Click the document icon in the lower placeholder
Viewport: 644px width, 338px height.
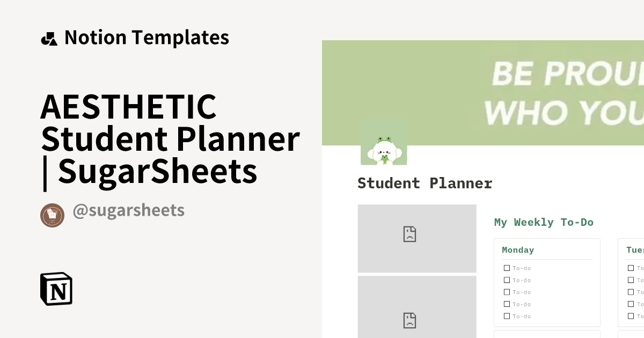pos(409,320)
